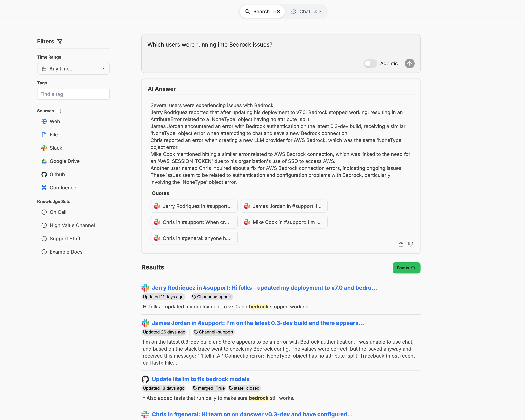Select the Github source filter
Image resolution: width=525 pixels, height=420 pixels.
pyautogui.click(x=57, y=174)
